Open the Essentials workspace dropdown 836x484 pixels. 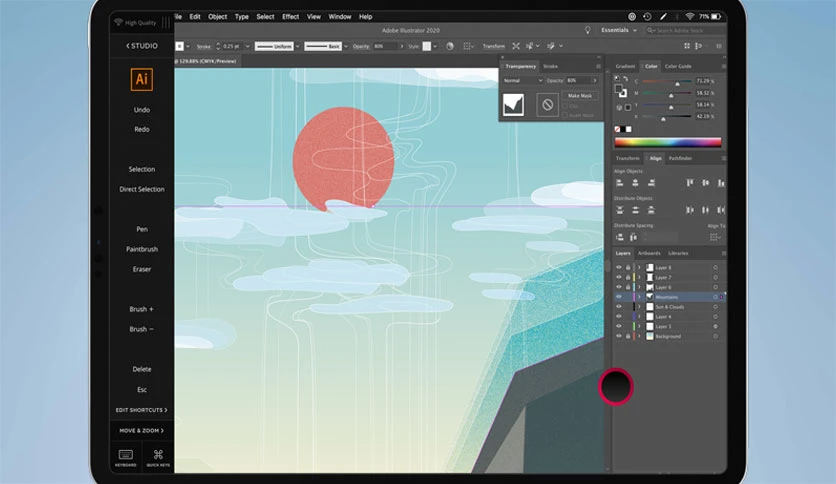click(x=619, y=30)
